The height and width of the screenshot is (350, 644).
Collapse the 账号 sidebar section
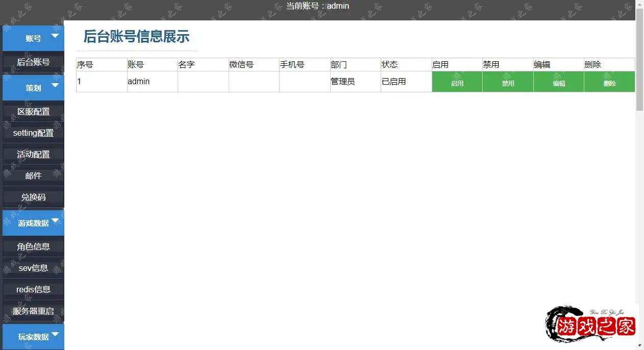click(33, 38)
